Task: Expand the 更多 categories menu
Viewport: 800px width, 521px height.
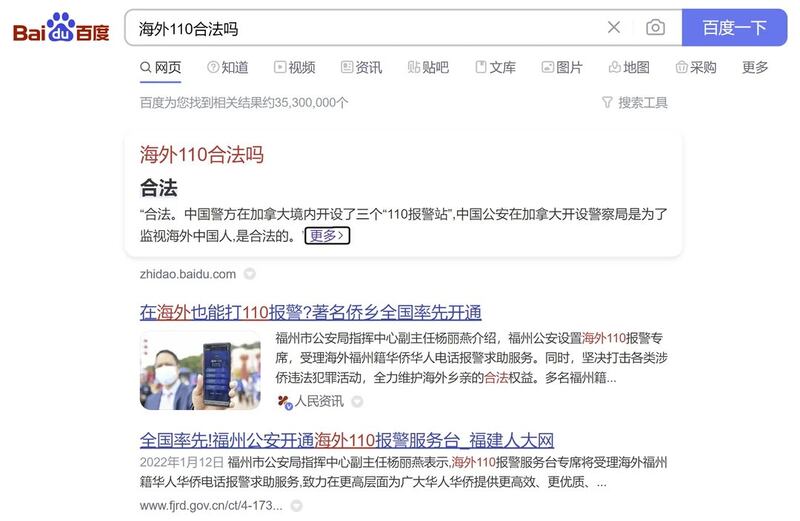Action: tap(755, 67)
